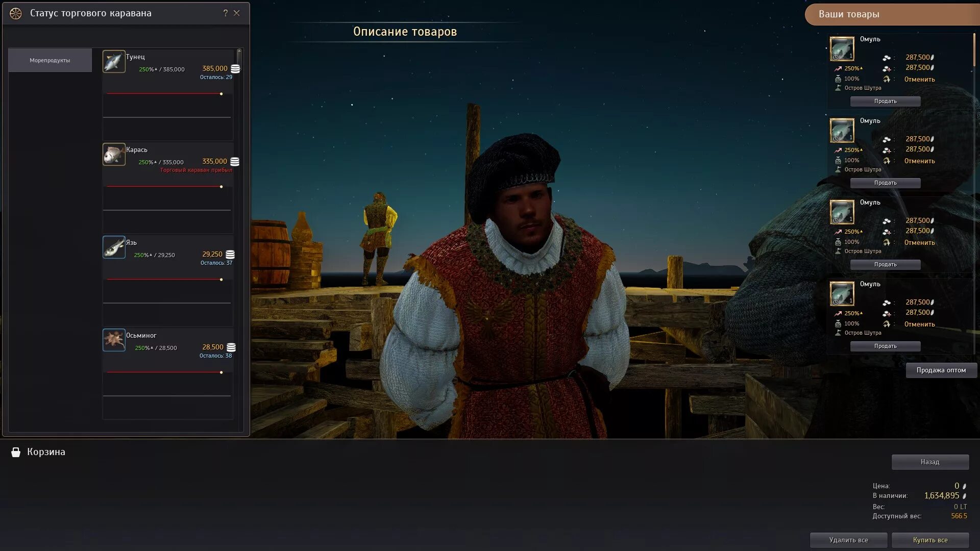Click coin stack icon next to 29,250

click(x=230, y=255)
